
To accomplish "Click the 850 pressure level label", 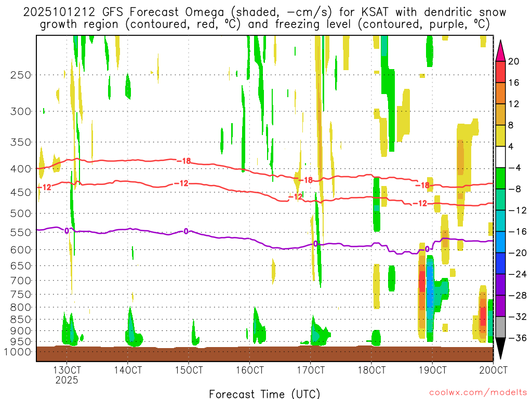I will 21,320.
